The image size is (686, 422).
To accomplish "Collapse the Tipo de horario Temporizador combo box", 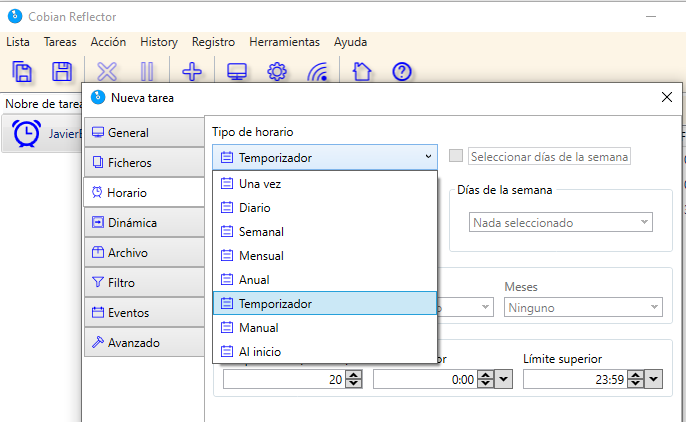I will point(325,157).
